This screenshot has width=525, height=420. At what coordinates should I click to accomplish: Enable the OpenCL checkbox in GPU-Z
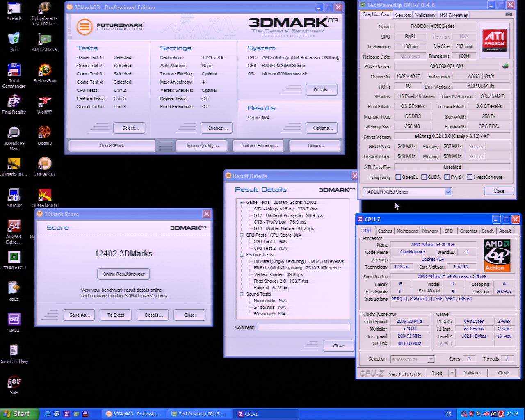(x=398, y=177)
